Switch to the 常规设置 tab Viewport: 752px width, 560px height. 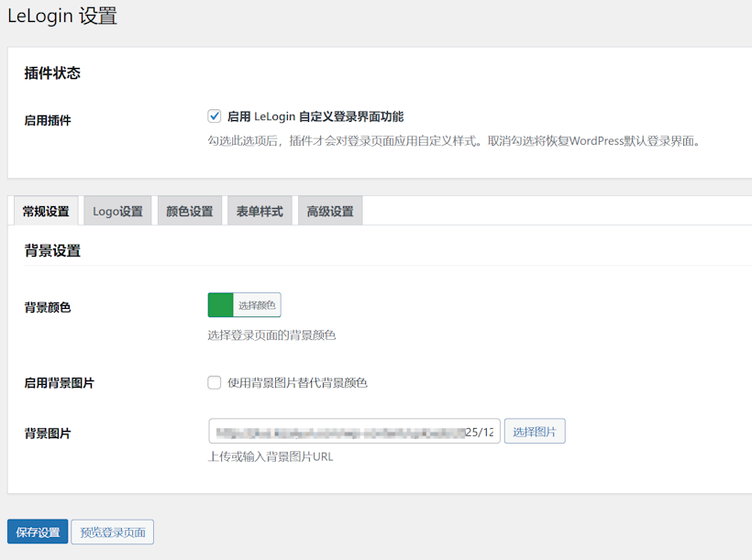(x=46, y=211)
